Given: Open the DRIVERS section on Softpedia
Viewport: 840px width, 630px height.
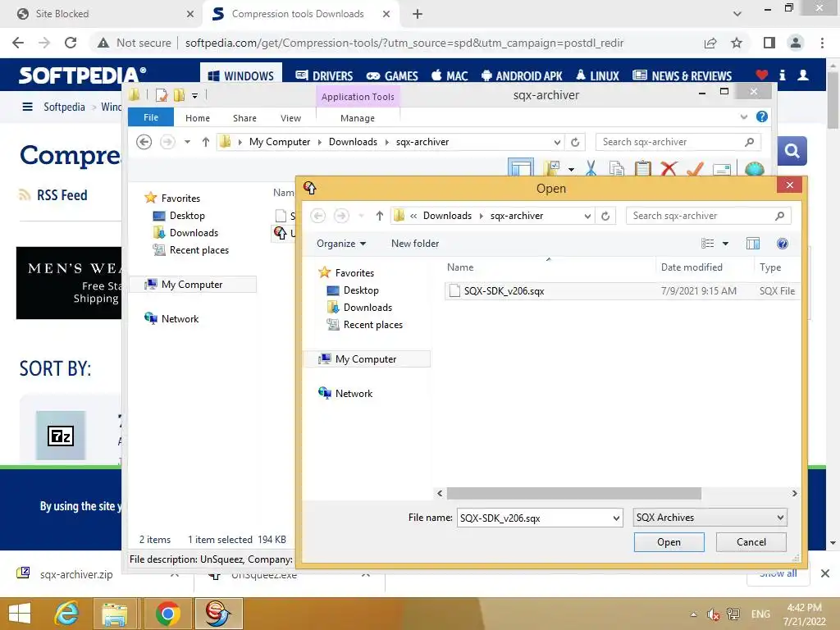Looking at the screenshot, I should point(324,76).
